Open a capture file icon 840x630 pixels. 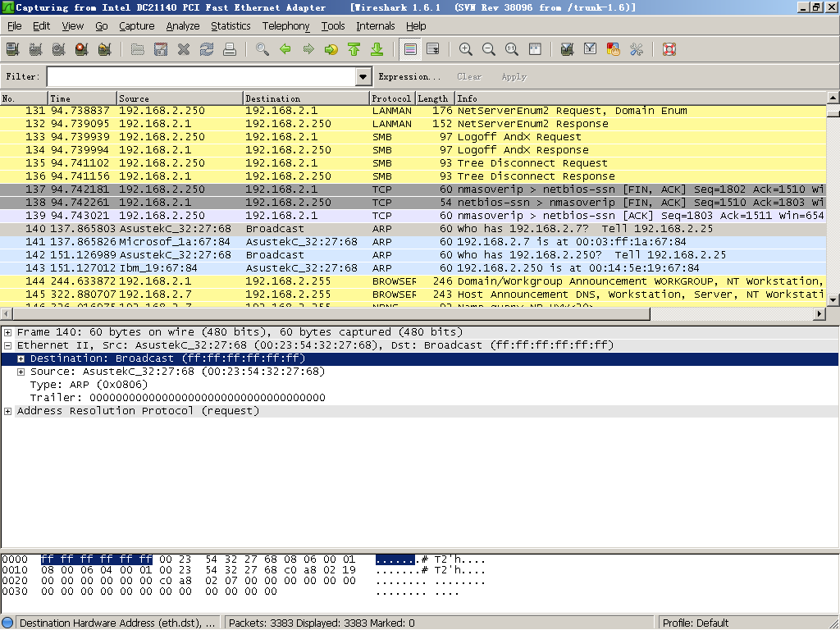coord(138,50)
